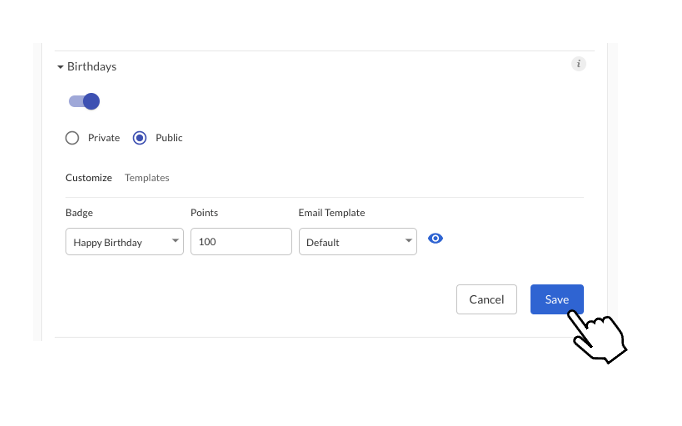Viewport: 682px width, 426px height.
Task: Save the birthday settings
Action: [x=557, y=299]
